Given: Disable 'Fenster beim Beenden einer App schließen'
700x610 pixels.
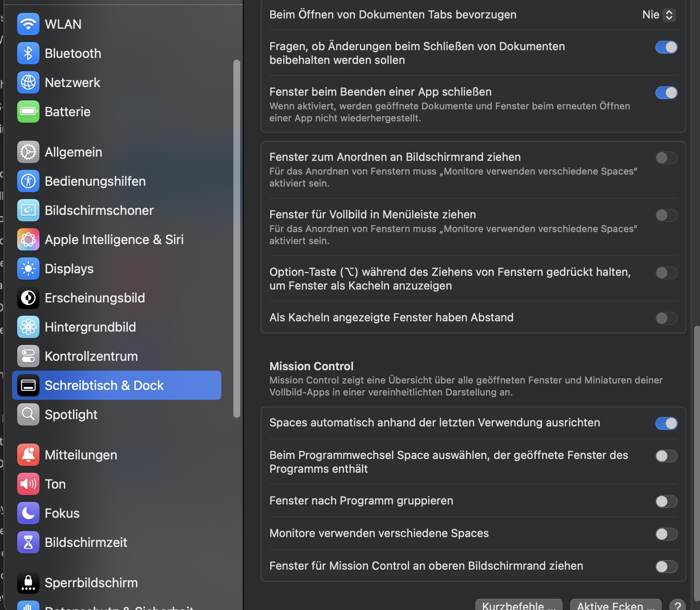Looking at the screenshot, I should tap(666, 93).
